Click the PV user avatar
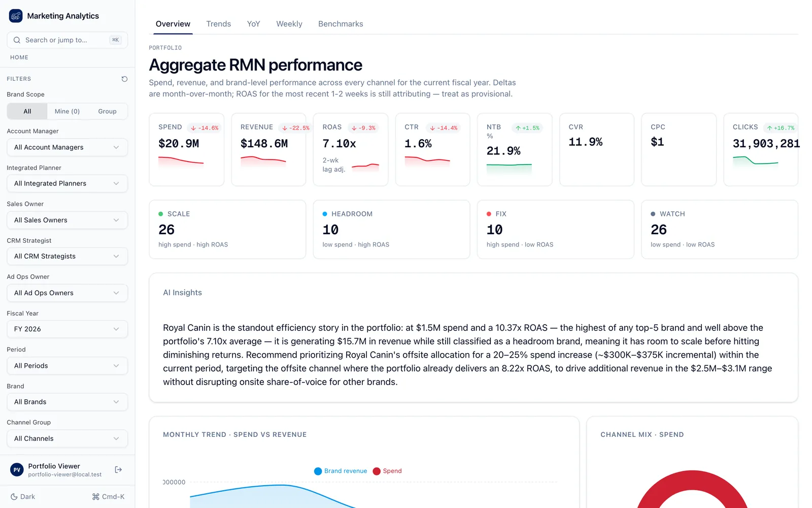The height and width of the screenshot is (508, 812). click(x=17, y=470)
